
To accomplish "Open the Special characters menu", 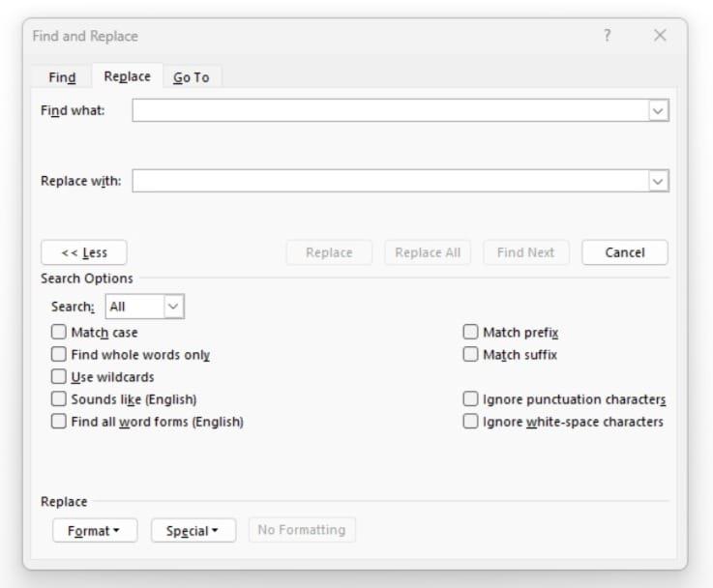I will click(x=193, y=530).
